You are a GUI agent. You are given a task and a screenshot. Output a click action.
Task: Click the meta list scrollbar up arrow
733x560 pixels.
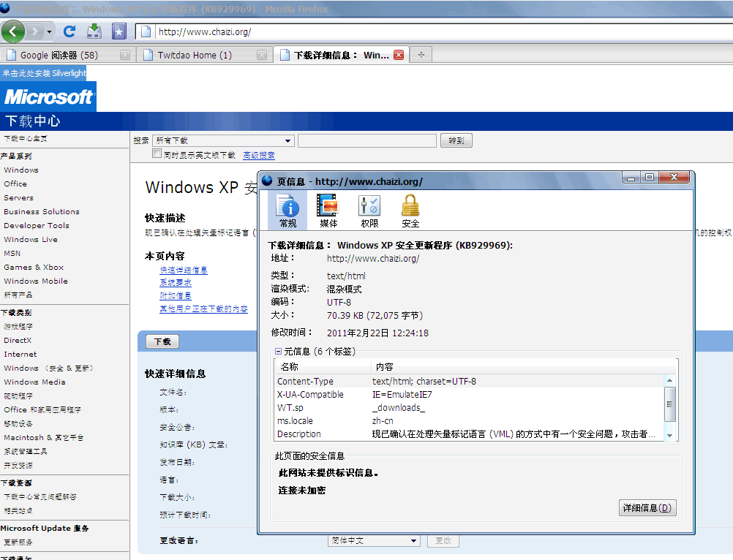(670, 380)
